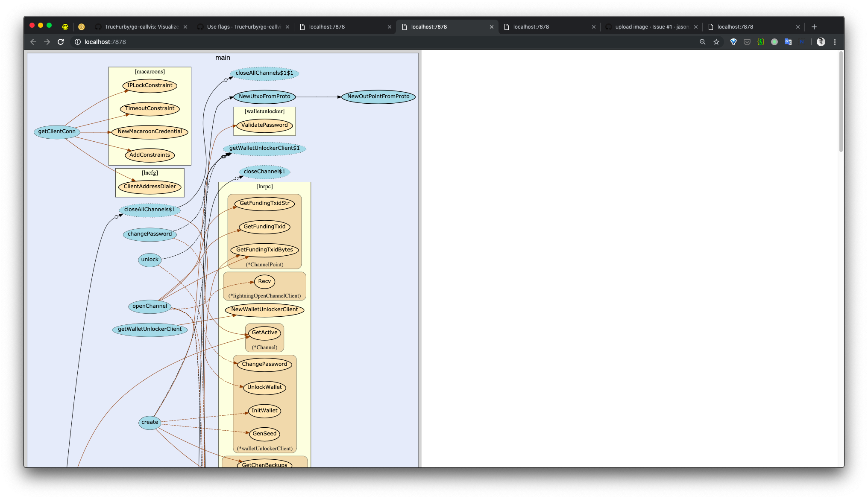Select the closeAllChannels$1$1 node

pyautogui.click(x=264, y=73)
